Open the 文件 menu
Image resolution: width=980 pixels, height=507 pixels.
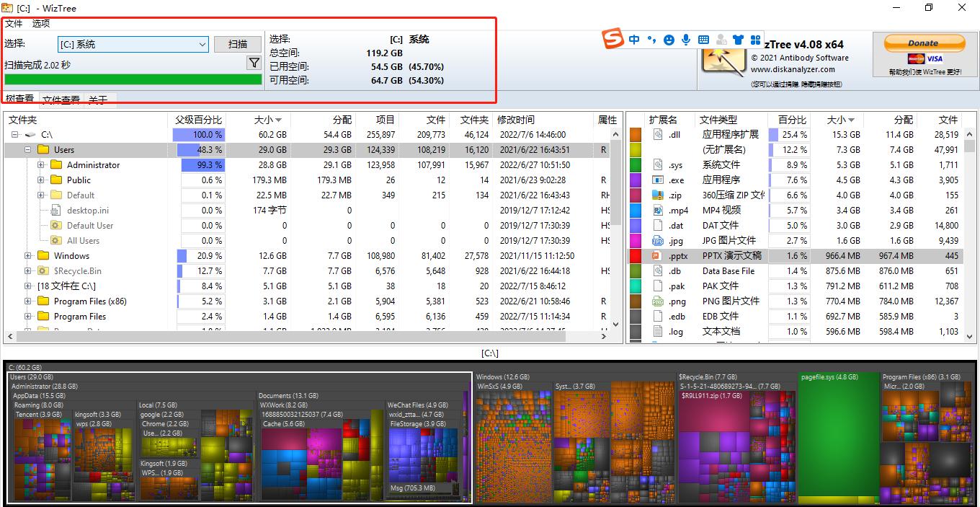click(x=14, y=23)
